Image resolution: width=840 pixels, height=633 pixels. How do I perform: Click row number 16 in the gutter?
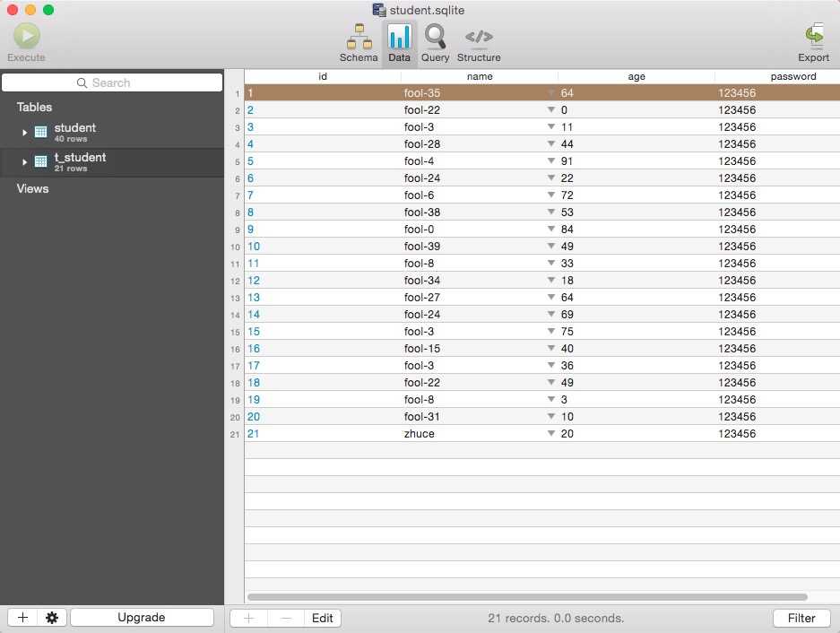[x=235, y=350]
